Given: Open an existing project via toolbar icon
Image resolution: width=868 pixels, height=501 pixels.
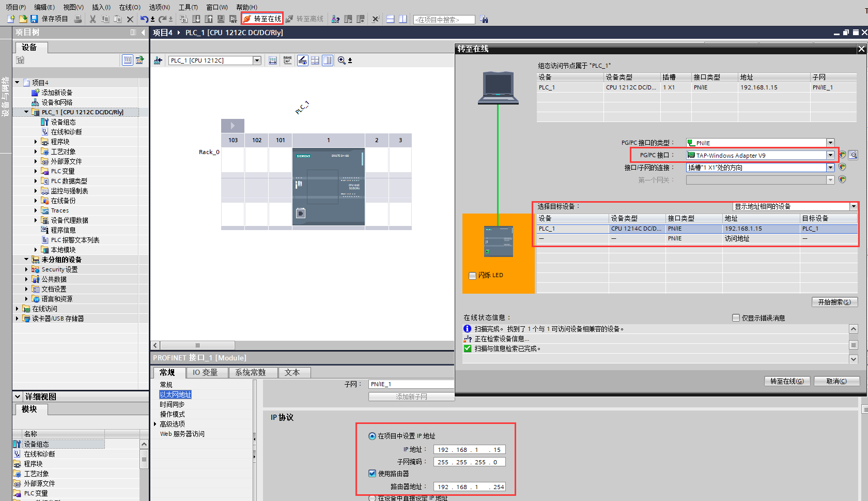Looking at the screenshot, I should 23,19.
